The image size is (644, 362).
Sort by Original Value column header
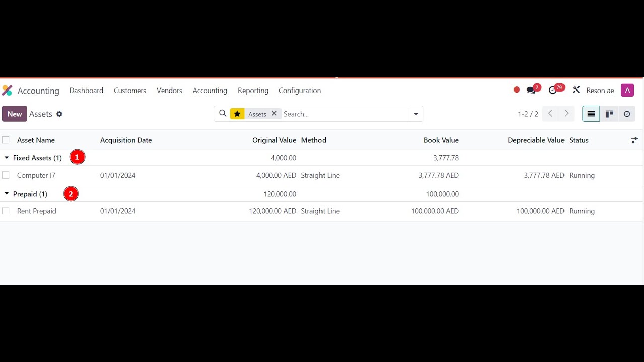274,140
